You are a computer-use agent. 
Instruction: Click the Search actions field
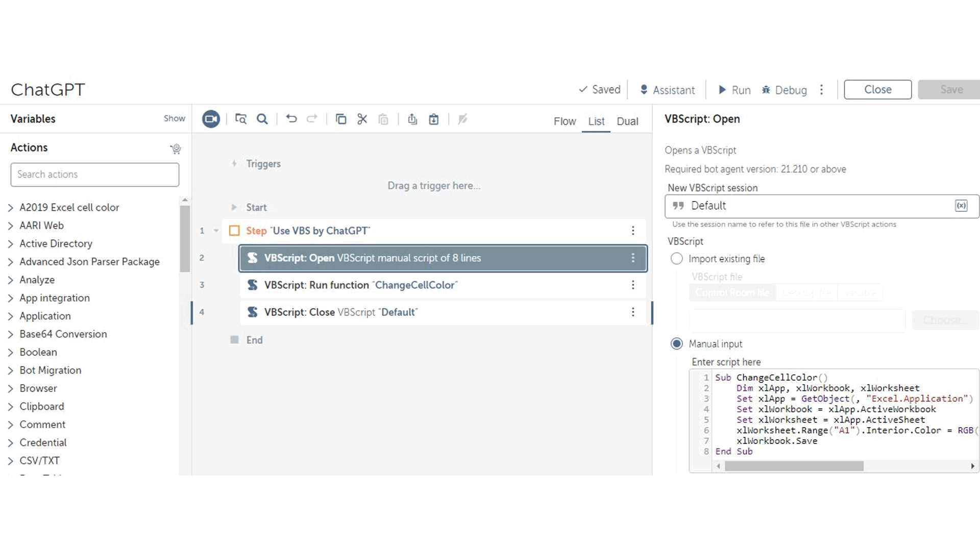95,174
